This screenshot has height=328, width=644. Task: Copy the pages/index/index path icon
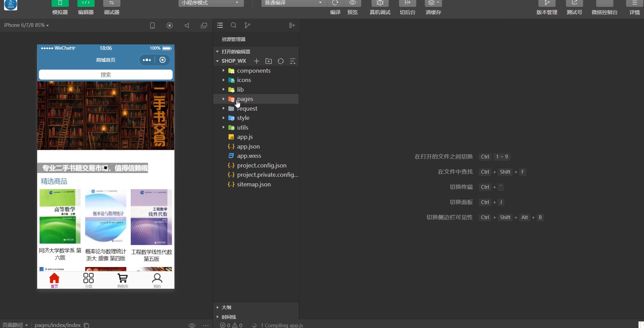[87, 325]
